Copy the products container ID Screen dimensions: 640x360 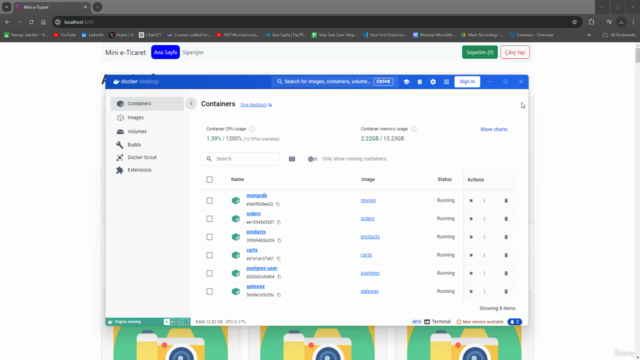280,240
